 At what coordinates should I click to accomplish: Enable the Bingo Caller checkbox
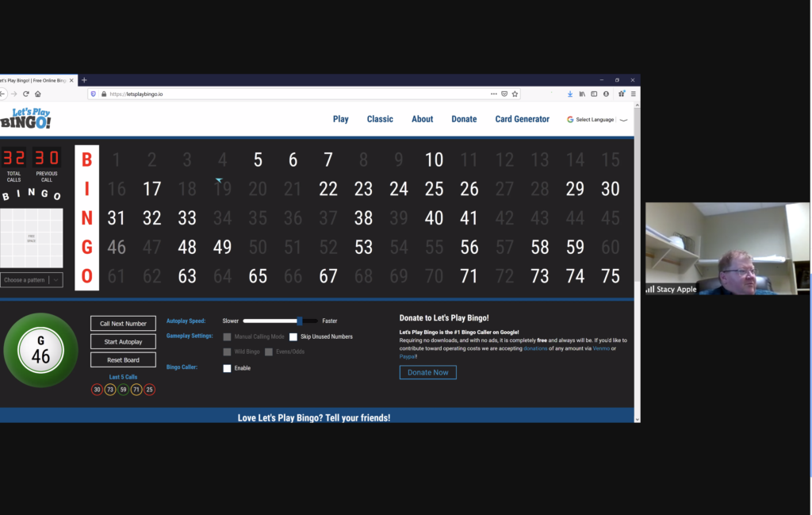(x=227, y=368)
